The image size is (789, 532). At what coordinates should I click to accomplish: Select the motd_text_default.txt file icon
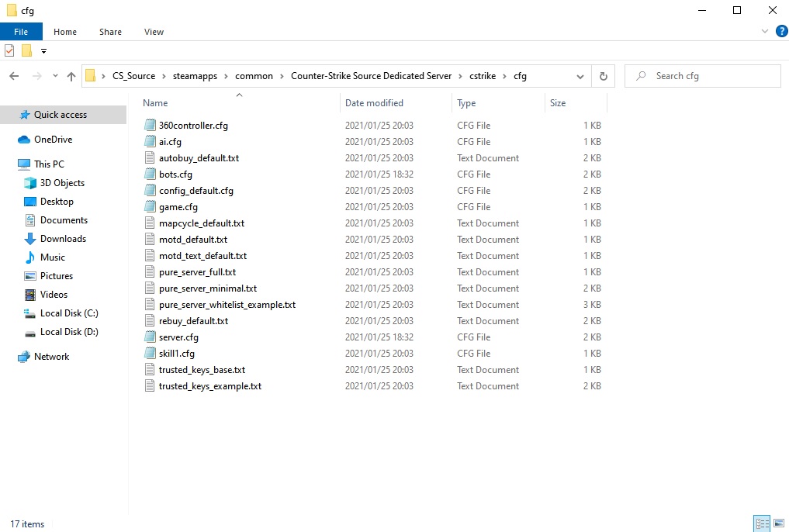point(150,255)
